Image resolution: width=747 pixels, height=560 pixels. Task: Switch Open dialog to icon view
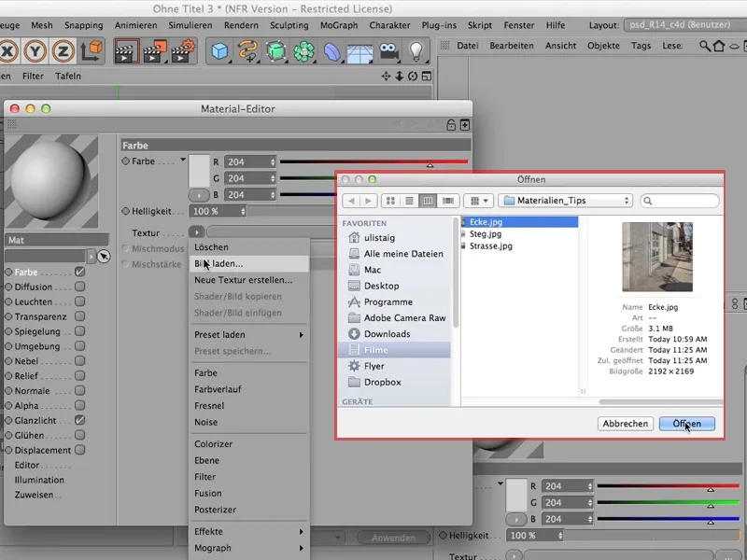(390, 201)
